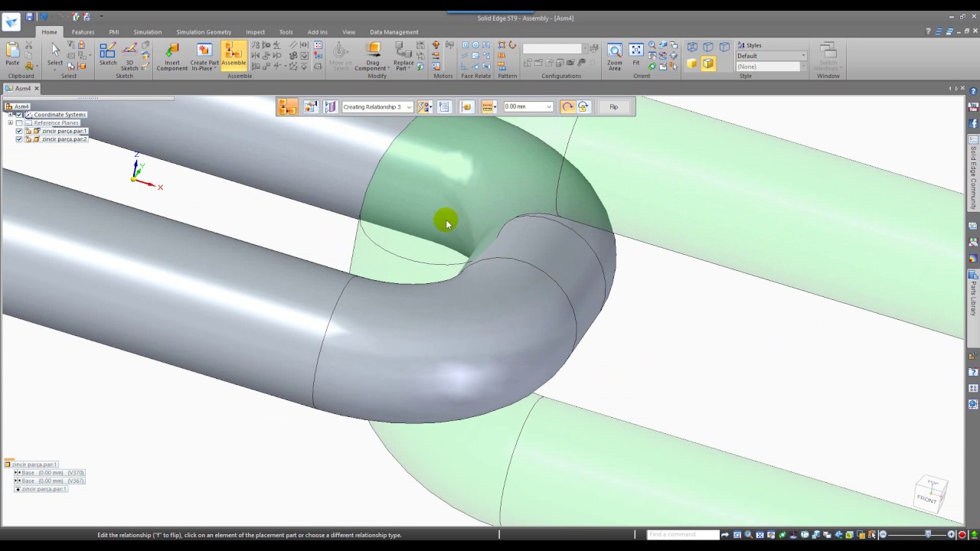
Task: Open the Parts Library side panel
Action: pyautogui.click(x=973, y=292)
